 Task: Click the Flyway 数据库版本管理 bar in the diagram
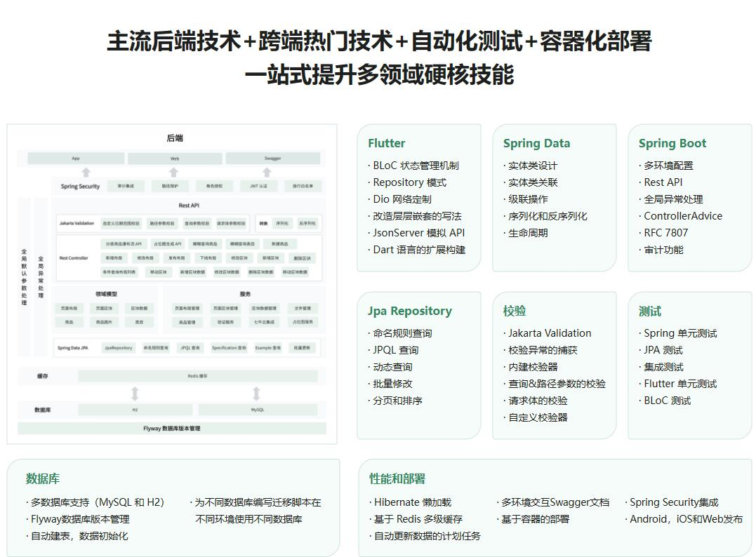[172, 428]
